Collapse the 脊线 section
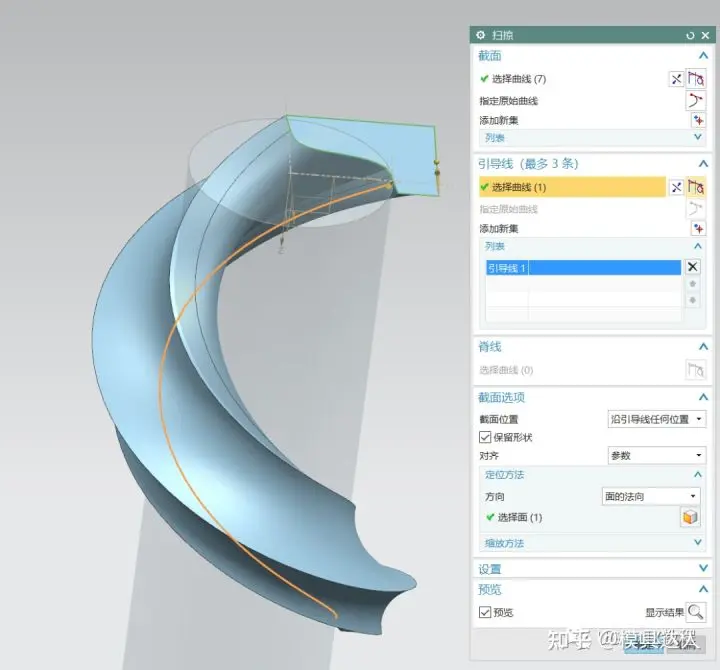 point(703,347)
